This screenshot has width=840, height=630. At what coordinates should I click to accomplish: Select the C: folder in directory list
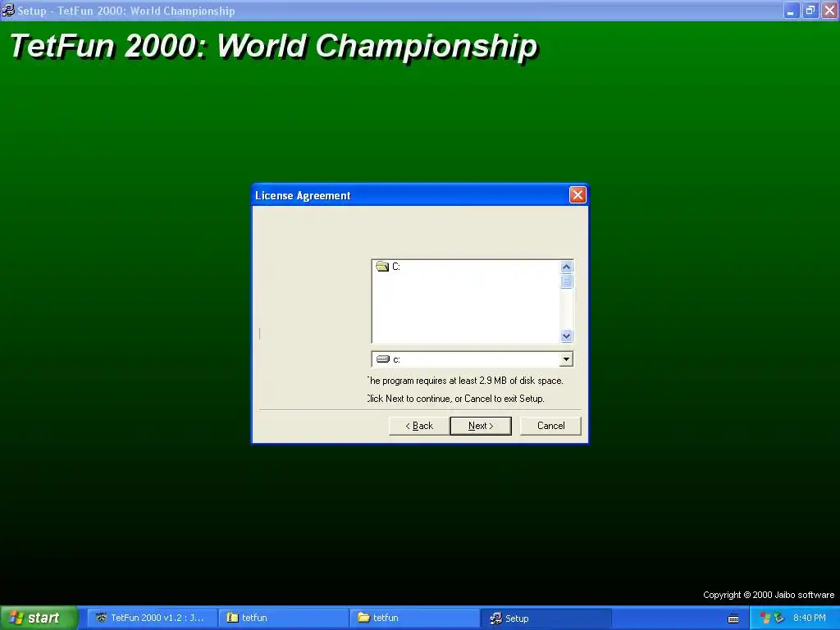(396, 267)
